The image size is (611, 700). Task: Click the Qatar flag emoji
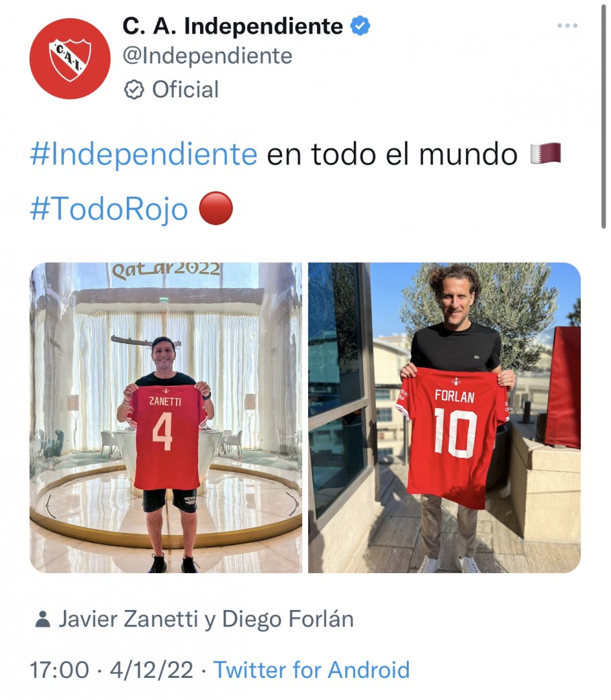coord(545,154)
